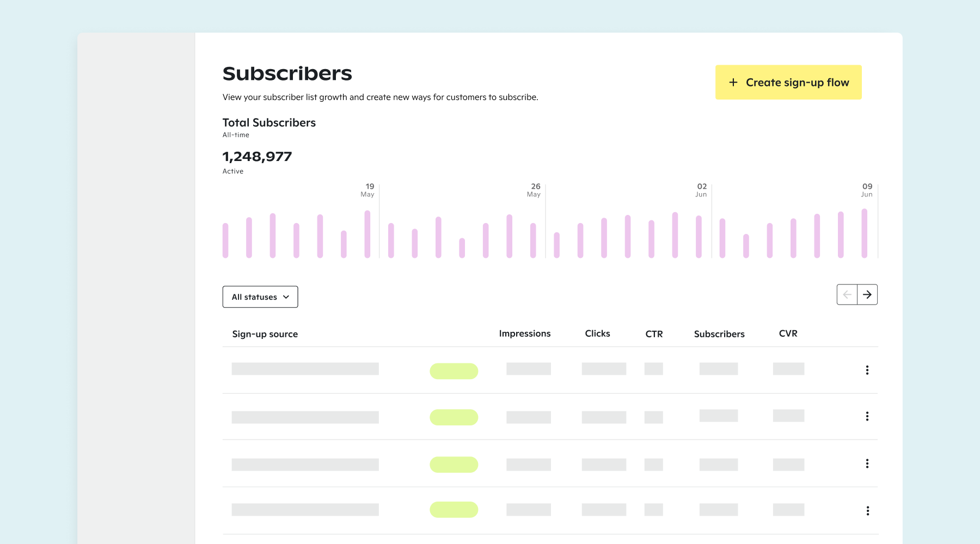Click the plus icon on Create sign-up flow

tap(733, 82)
